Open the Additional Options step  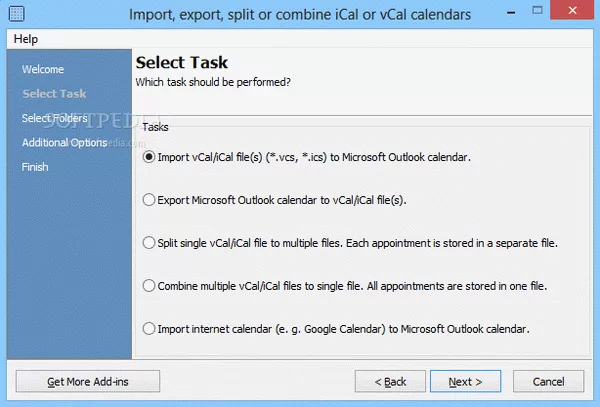coord(64,143)
